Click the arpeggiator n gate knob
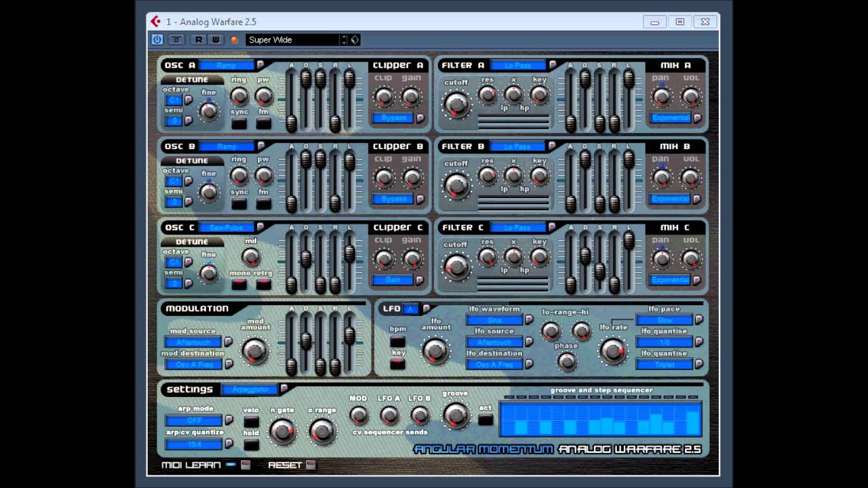This screenshot has width=868, height=488. click(282, 430)
